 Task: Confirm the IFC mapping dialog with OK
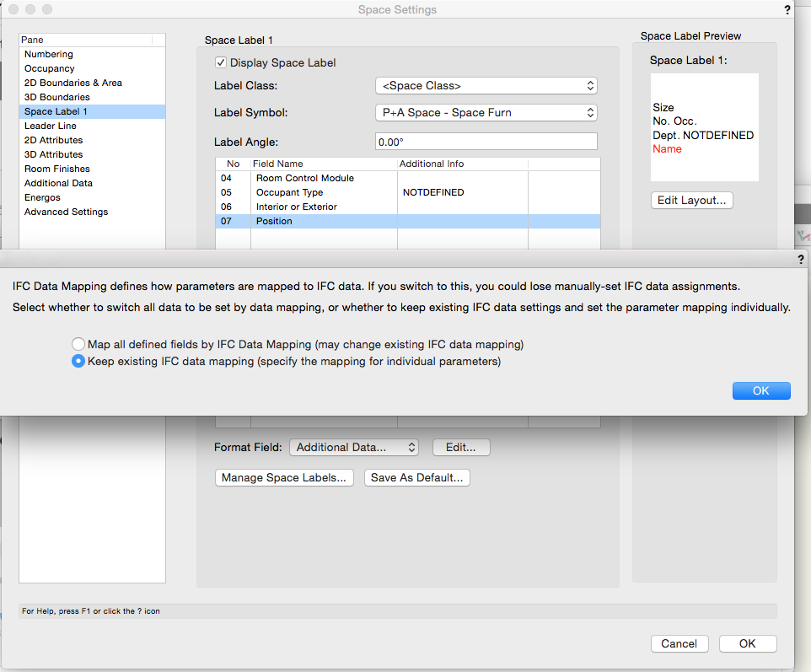pyautogui.click(x=760, y=390)
